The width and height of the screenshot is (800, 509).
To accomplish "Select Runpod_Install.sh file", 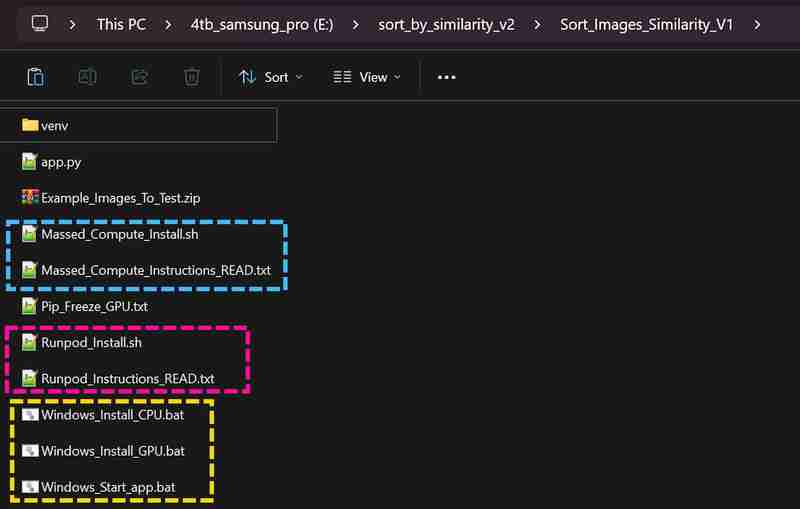I will (91, 343).
